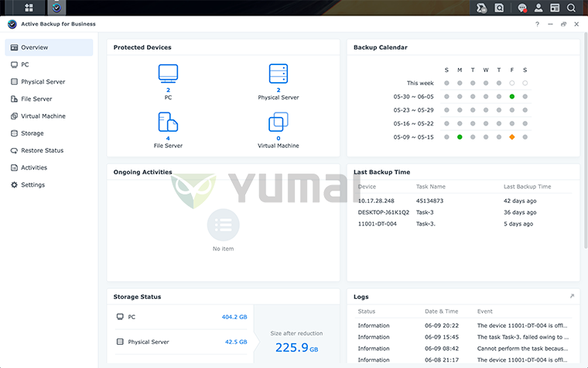
Task: Select the 10.17.28.248 device row
Action: point(465,201)
